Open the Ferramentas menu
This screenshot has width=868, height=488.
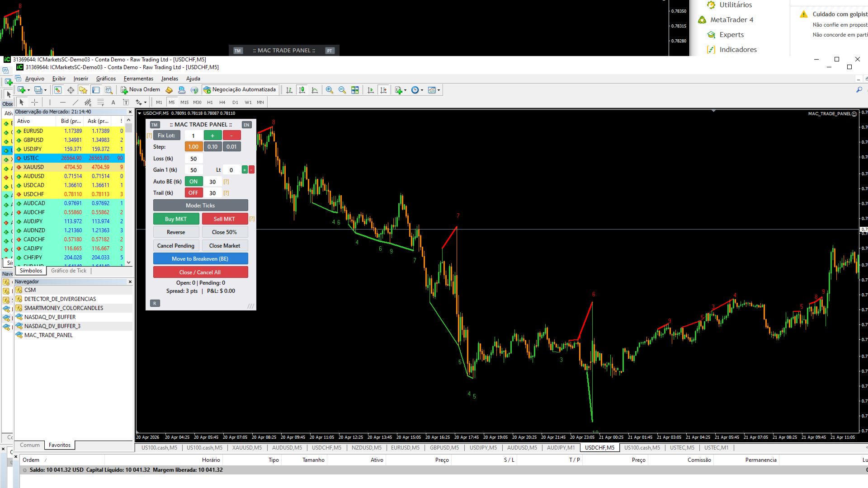pos(138,79)
